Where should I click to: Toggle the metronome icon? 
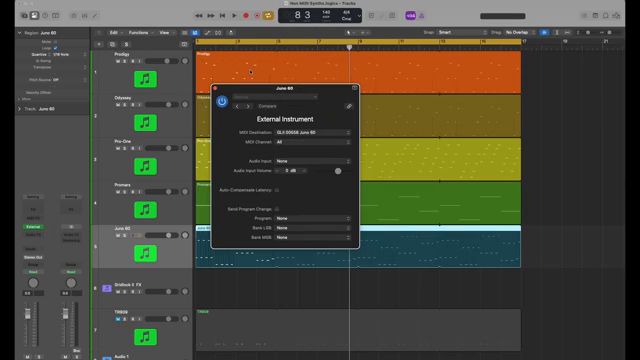click(422, 16)
